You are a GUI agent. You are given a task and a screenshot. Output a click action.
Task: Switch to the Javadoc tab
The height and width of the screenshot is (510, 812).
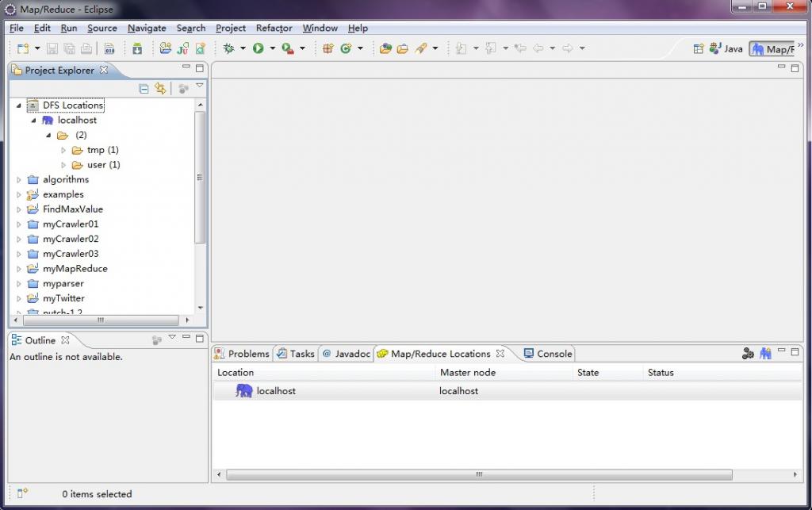click(x=347, y=354)
